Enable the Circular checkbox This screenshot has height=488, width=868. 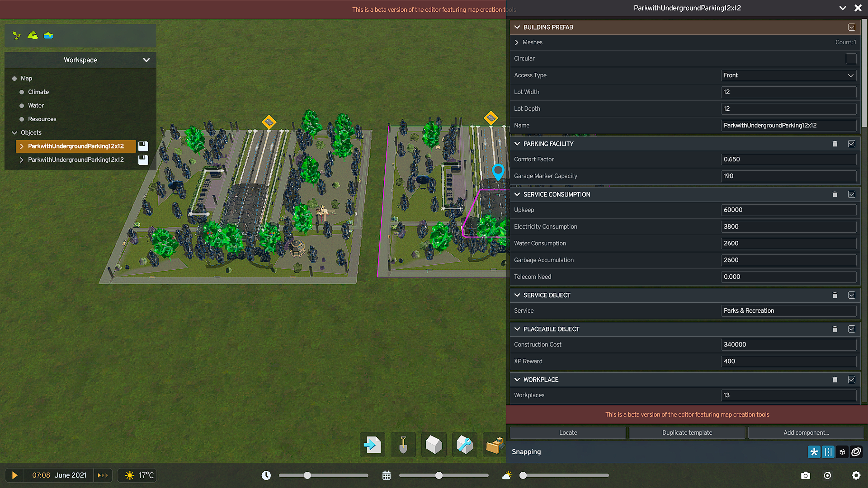(x=851, y=59)
